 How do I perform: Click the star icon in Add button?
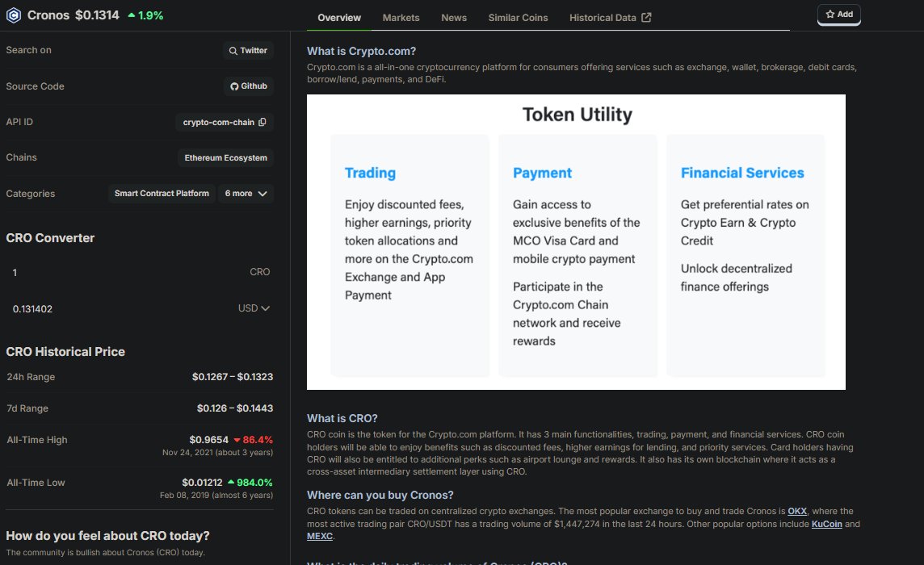tap(829, 15)
